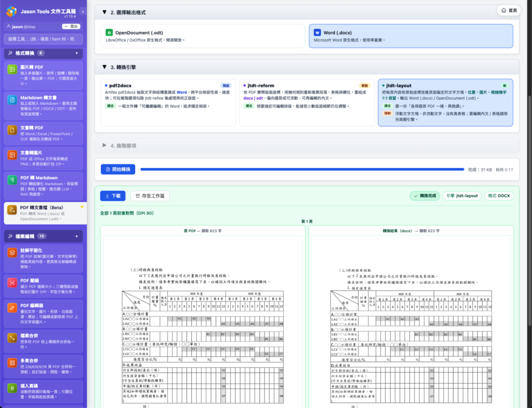The image size is (532, 408).
Task: Download the converted file via 下載
Action: (113, 196)
